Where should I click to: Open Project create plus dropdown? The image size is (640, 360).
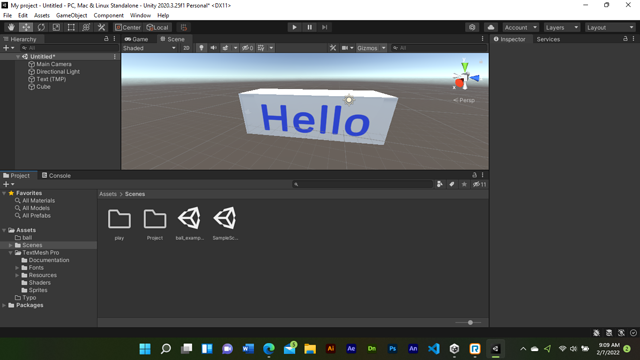(x=9, y=184)
